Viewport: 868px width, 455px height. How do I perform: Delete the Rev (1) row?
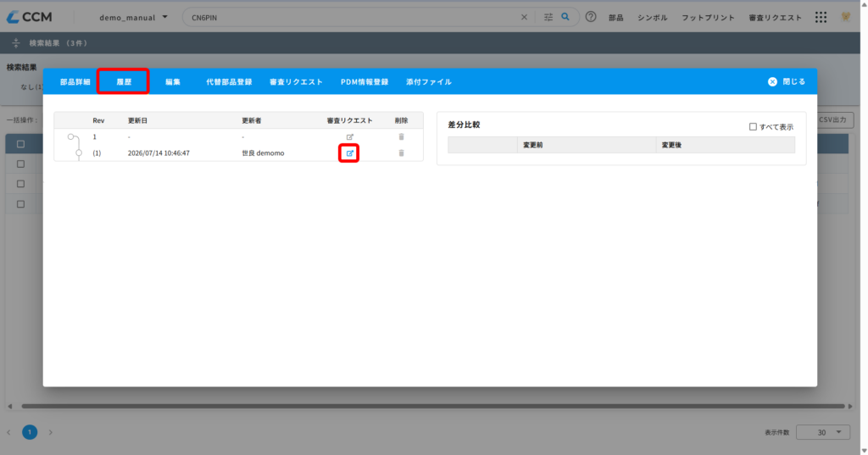pyautogui.click(x=401, y=153)
